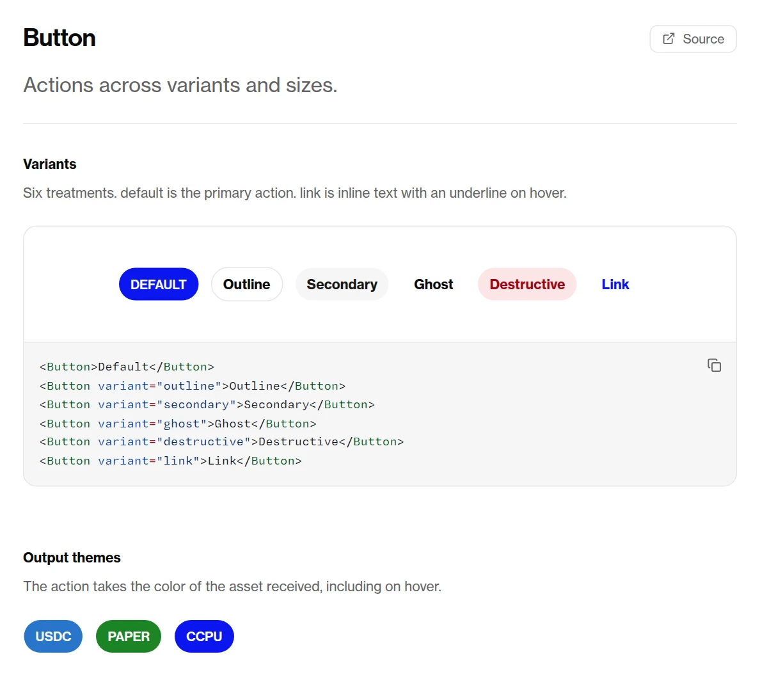Click the green PAPER button

coord(129,636)
